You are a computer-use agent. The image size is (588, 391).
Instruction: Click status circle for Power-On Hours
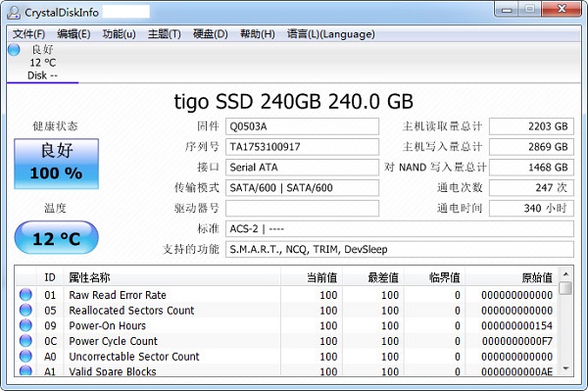[25, 325]
